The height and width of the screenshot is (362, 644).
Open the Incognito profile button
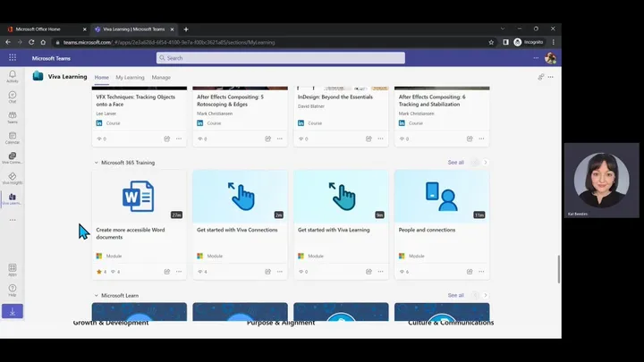(x=529, y=42)
